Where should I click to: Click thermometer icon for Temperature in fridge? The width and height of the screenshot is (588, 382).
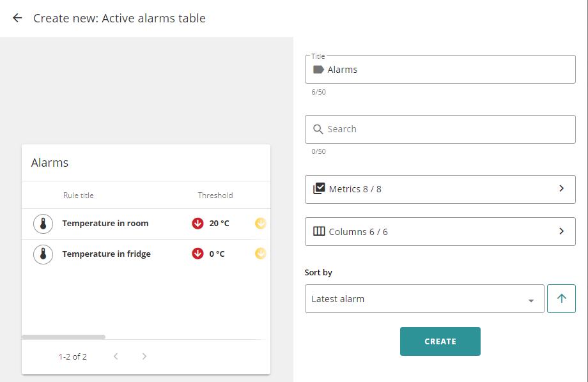(x=43, y=254)
